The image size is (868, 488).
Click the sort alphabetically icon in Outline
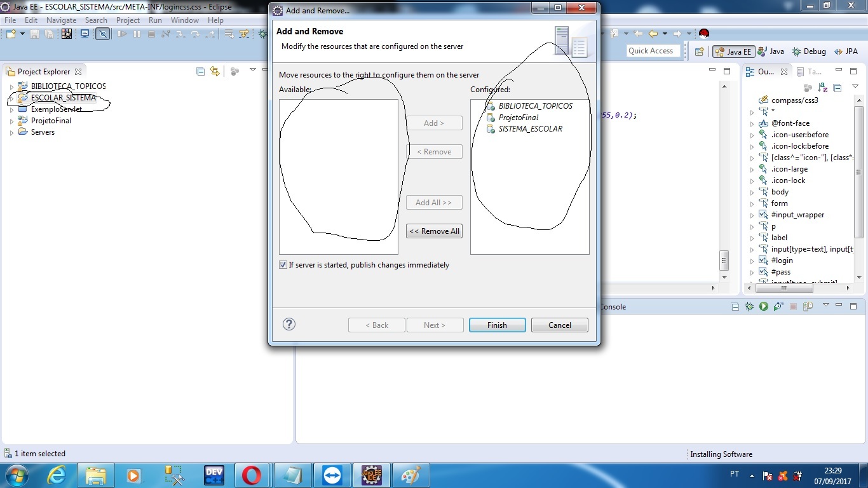coord(824,88)
